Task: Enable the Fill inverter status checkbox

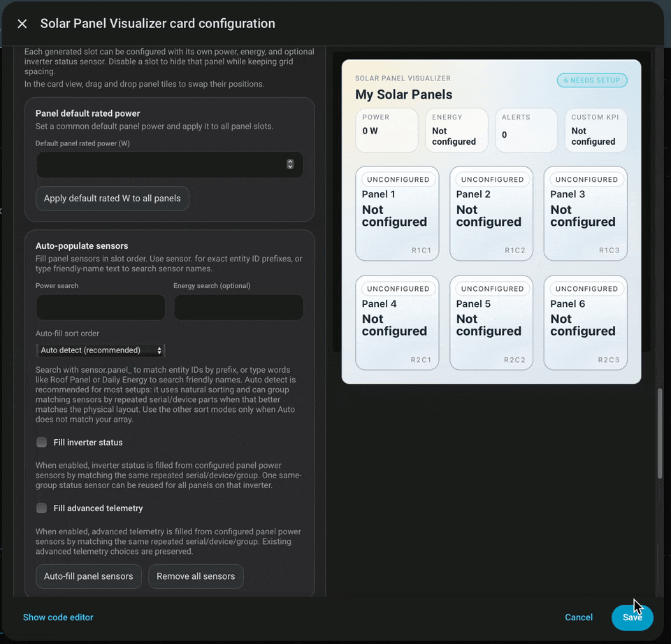Action: 41,443
